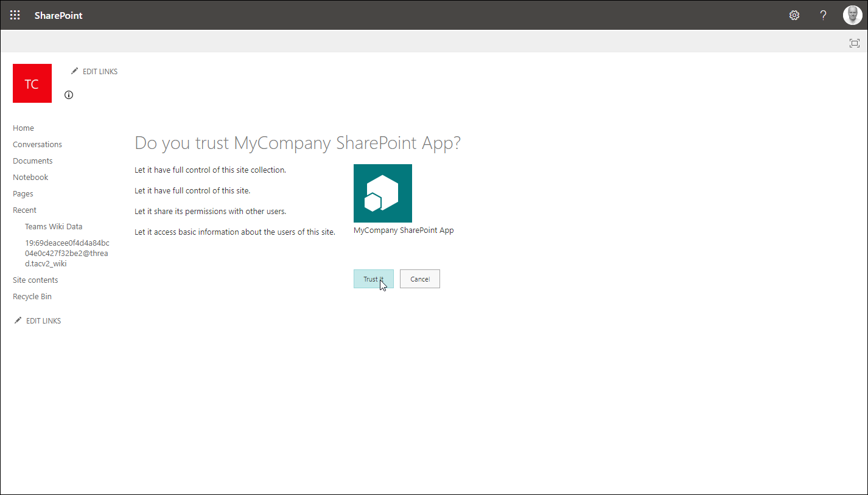Open the Settings gear menu
Image resolution: width=868 pixels, height=495 pixels.
(794, 15)
